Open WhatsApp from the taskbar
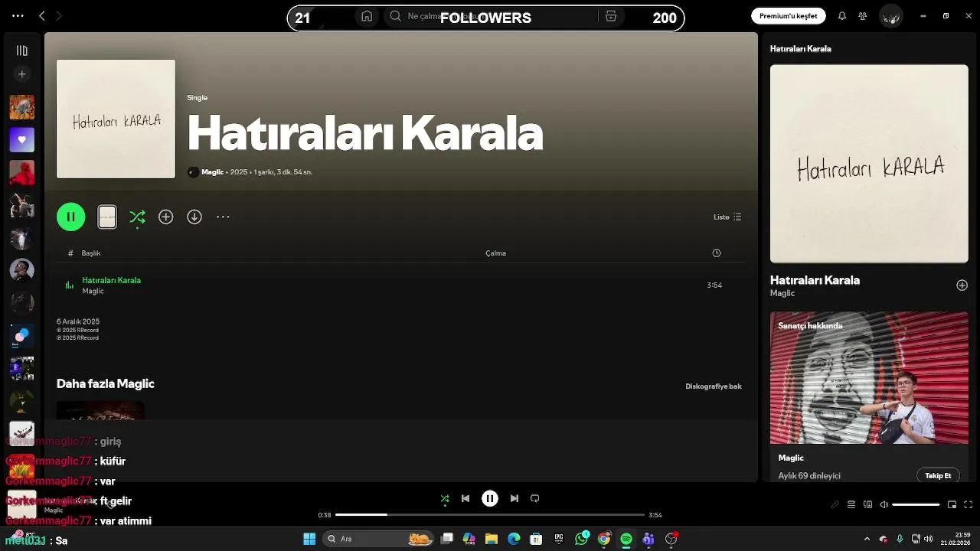980x551 pixels. tap(582, 540)
